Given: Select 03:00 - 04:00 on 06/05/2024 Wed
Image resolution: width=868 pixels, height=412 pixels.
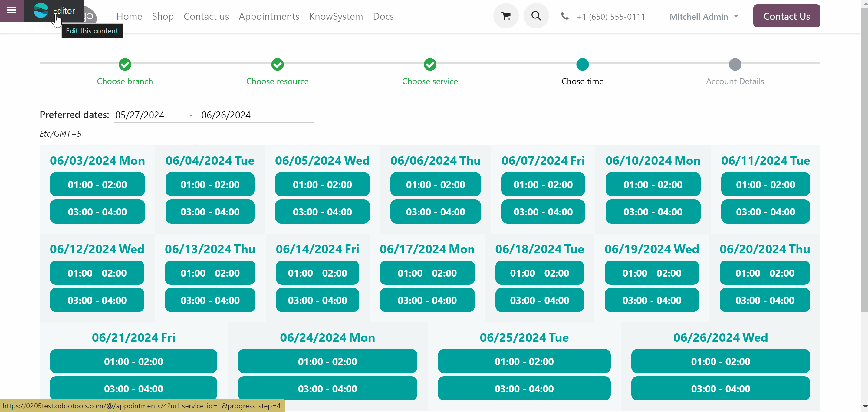Looking at the screenshot, I should [x=322, y=212].
